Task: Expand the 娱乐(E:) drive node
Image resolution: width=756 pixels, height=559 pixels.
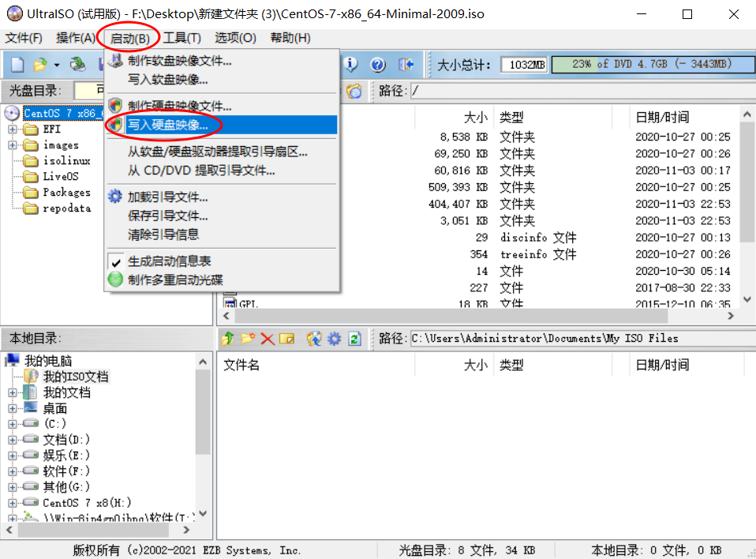Action: pyautogui.click(x=13, y=456)
